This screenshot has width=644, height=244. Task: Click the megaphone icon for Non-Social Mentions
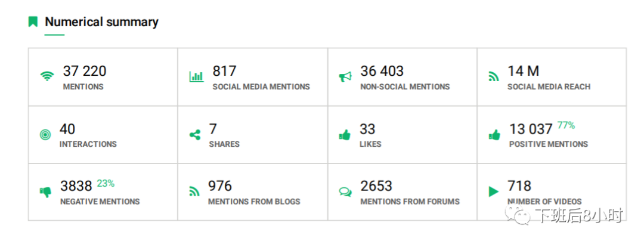tap(345, 77)
